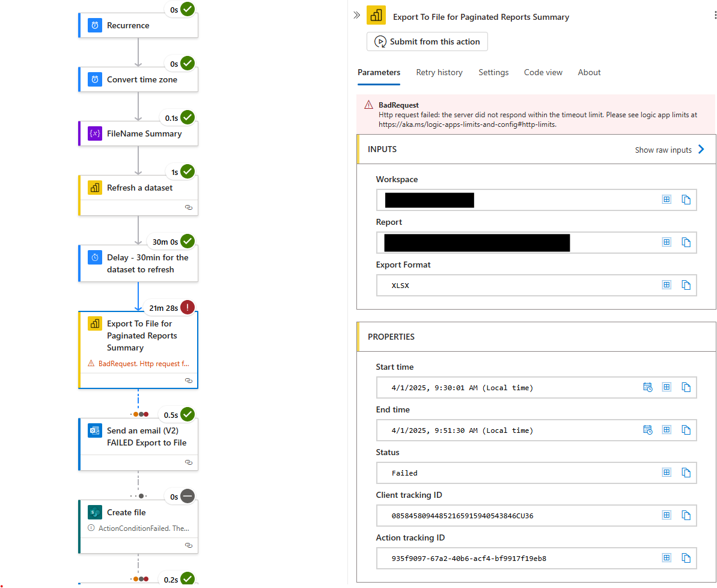The height and width of the screenshot is (588, 717).
Task: Open the About tab
Action: pyautogui.click(x=589, y=72)
